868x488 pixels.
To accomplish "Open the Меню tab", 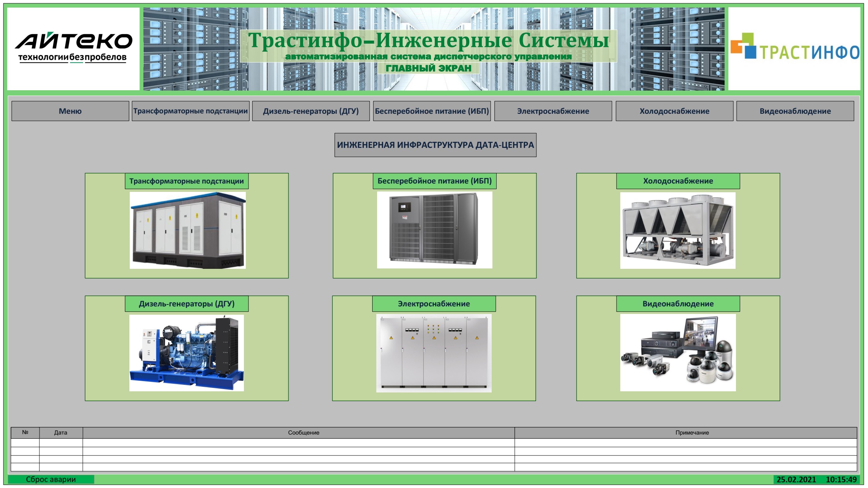I will (x=70, y=111).
